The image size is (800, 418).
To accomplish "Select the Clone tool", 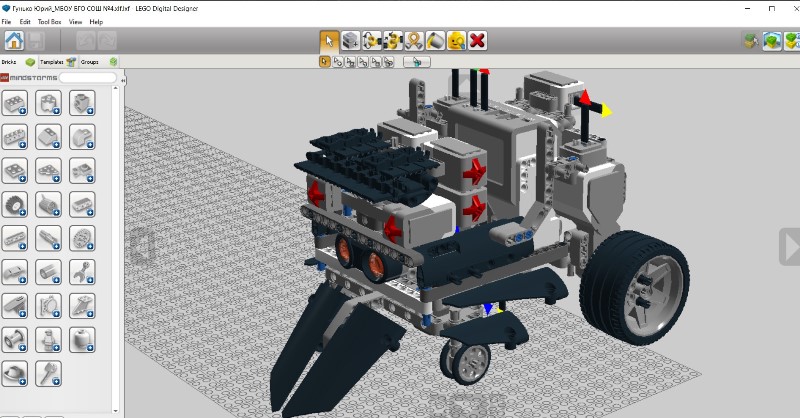I will pyautogui.click(x=351, y=41).
